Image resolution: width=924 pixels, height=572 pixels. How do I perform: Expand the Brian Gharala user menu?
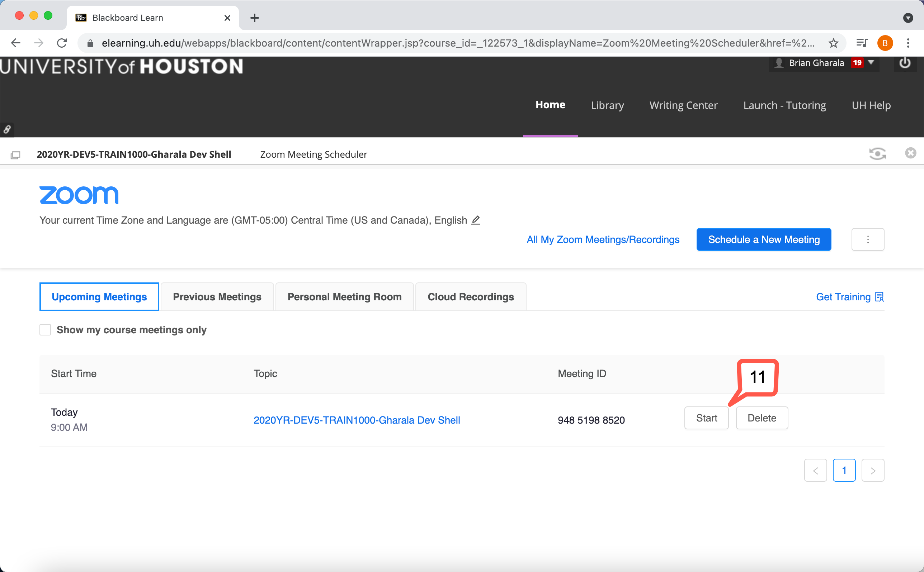pos(871,62)
